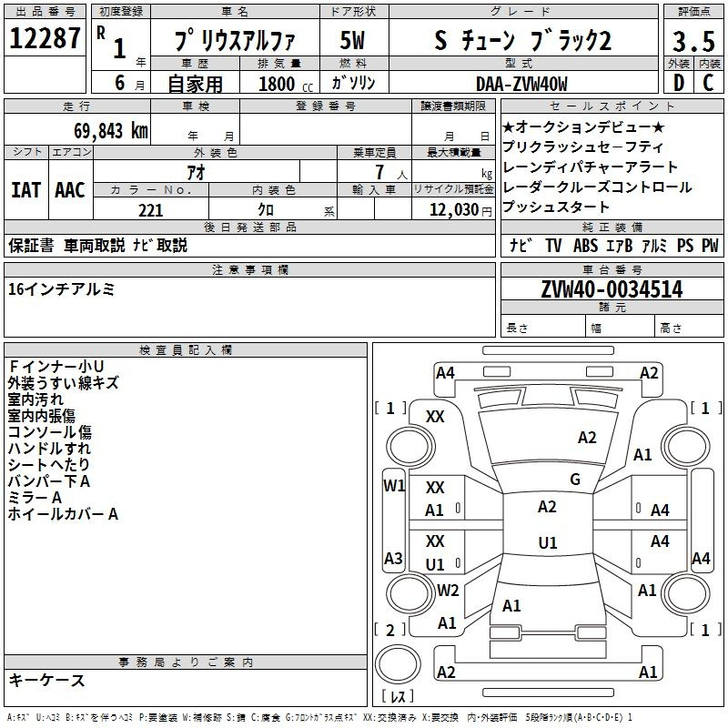The image size is (728, 728).
Task: Click the U1 mark on the roof
Action: (548, 542)
